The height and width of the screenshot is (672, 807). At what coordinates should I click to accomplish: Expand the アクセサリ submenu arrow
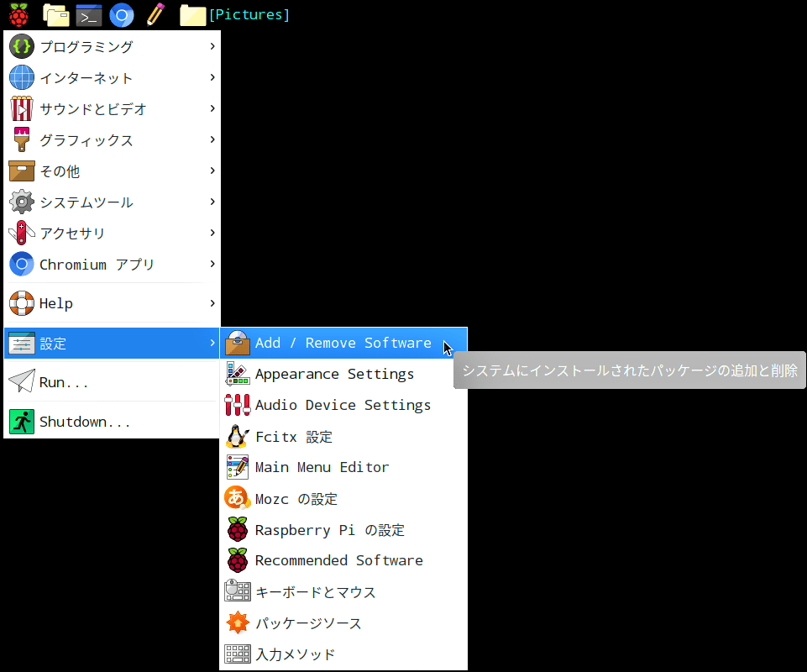coord(212,233)
